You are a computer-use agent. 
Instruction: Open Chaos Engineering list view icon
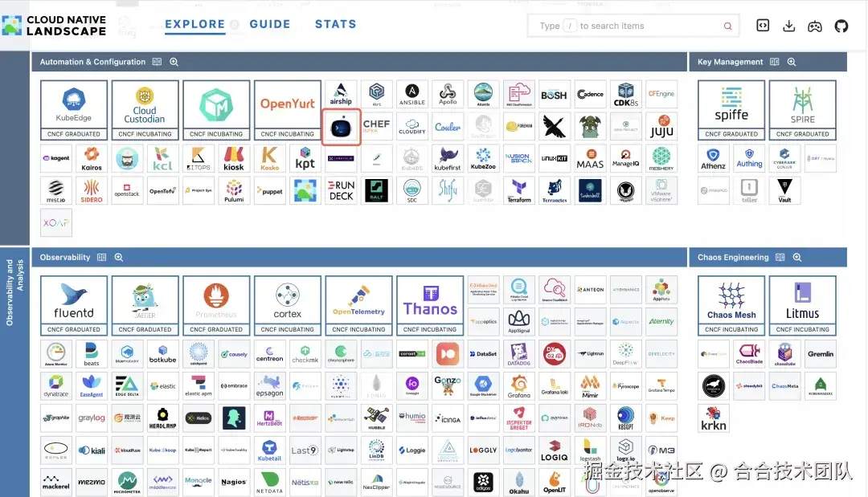(x=780, y=257)
